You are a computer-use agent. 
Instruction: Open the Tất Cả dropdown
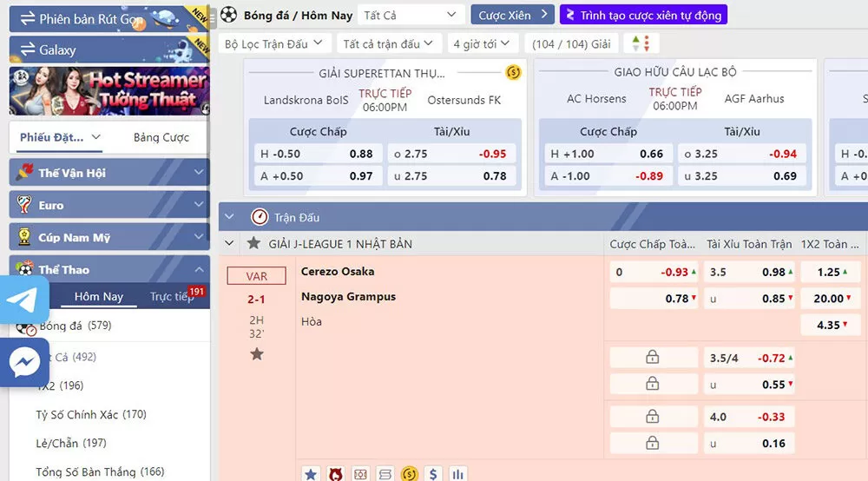[410, 15]
